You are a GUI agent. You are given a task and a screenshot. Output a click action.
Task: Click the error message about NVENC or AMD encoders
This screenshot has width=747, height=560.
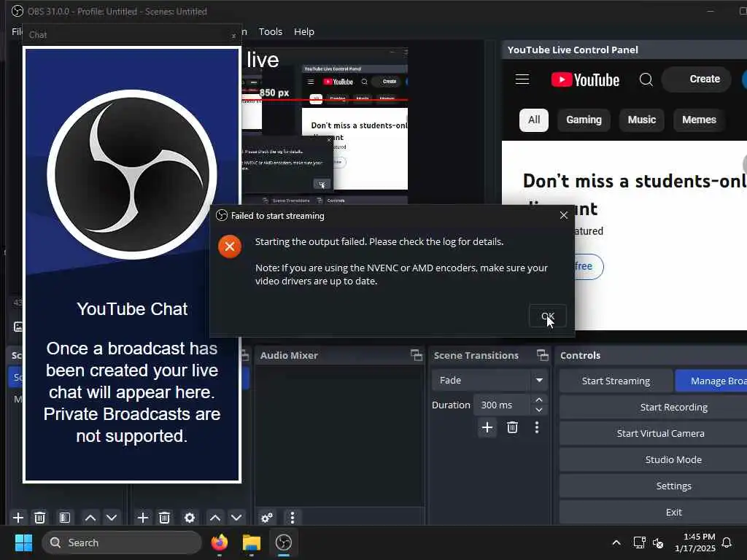(401, 274)
